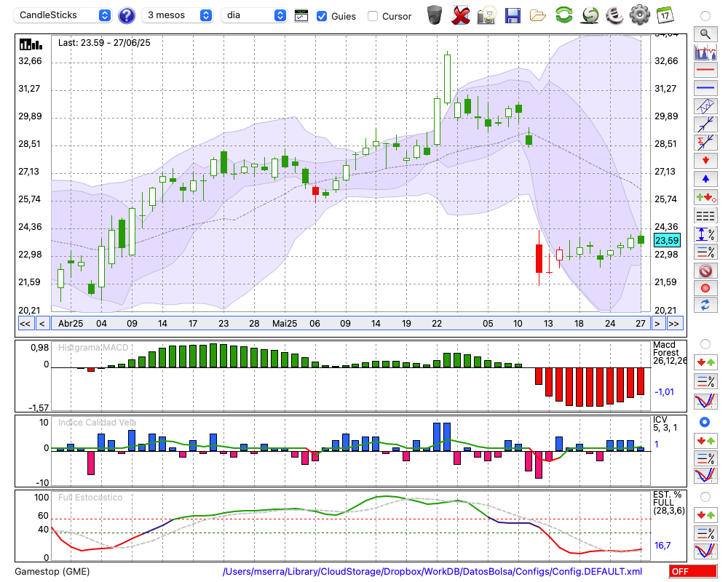Select the magnifier zoom tool
The height and width of the screenshot is (582, 728).
pyautogui.click(x=705, y=34)
